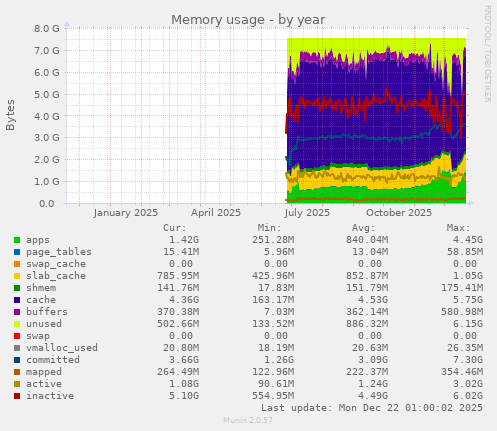Click the 'Bytes' y-axis label

10,115
